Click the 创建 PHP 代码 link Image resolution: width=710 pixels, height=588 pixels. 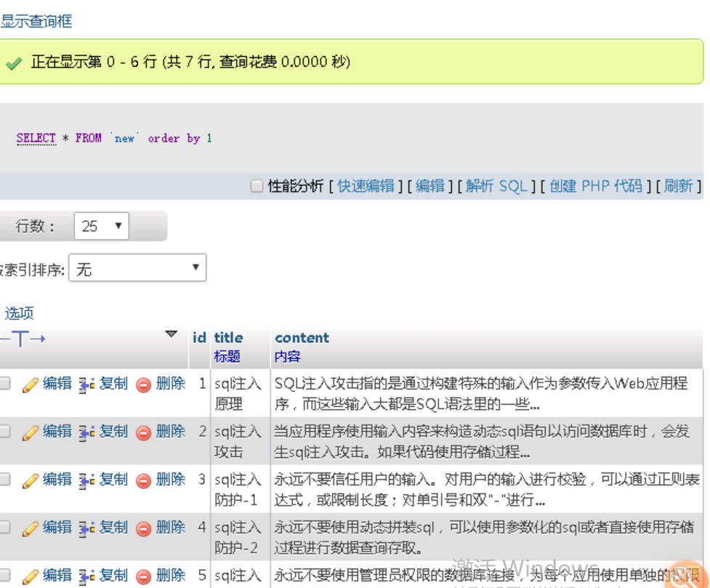(596, 186)
